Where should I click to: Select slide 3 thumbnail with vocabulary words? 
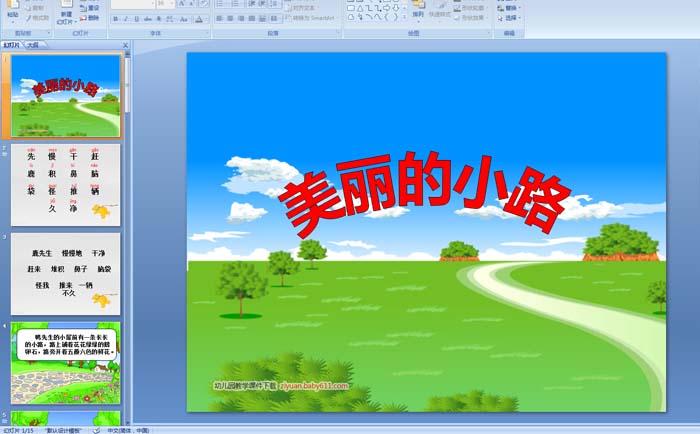click(x=66, y=274)
